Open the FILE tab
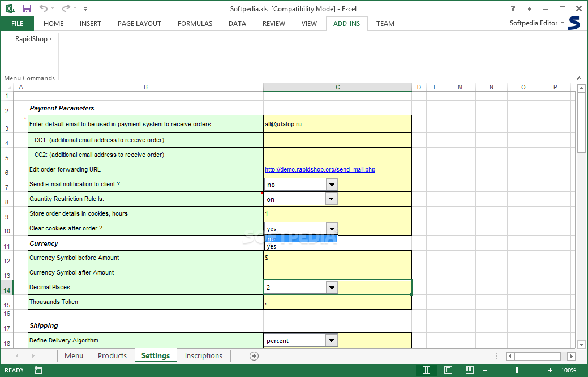Screen dimensions: 588x377 click(x=17, y=24)
